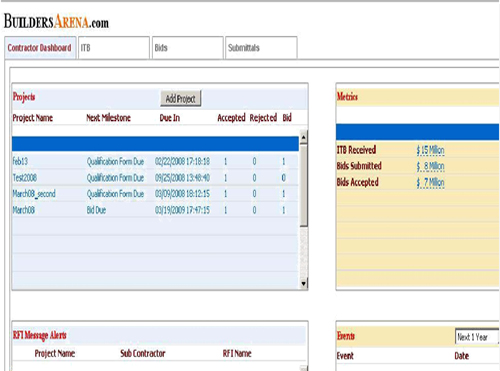Click the up arrow of the Projects scrollbar
Screen dimensions: 500x371
point(303,137)
